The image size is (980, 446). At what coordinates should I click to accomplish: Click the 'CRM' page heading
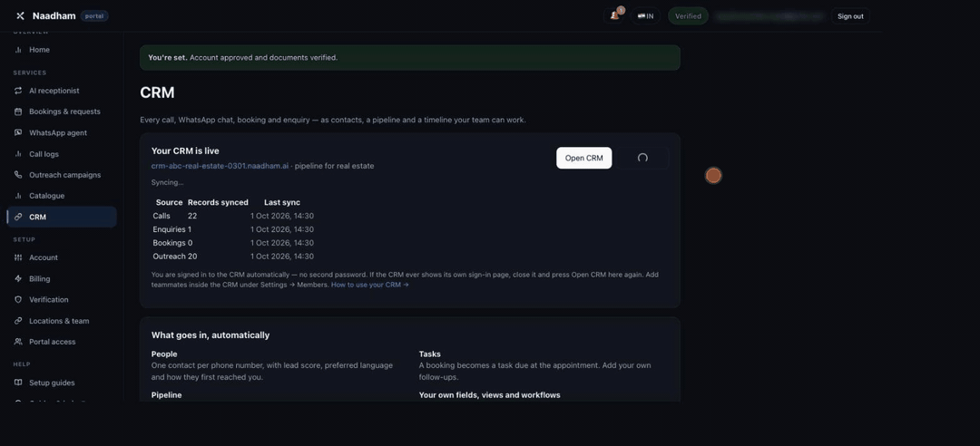pyautogui.click(x=158, y=92)
